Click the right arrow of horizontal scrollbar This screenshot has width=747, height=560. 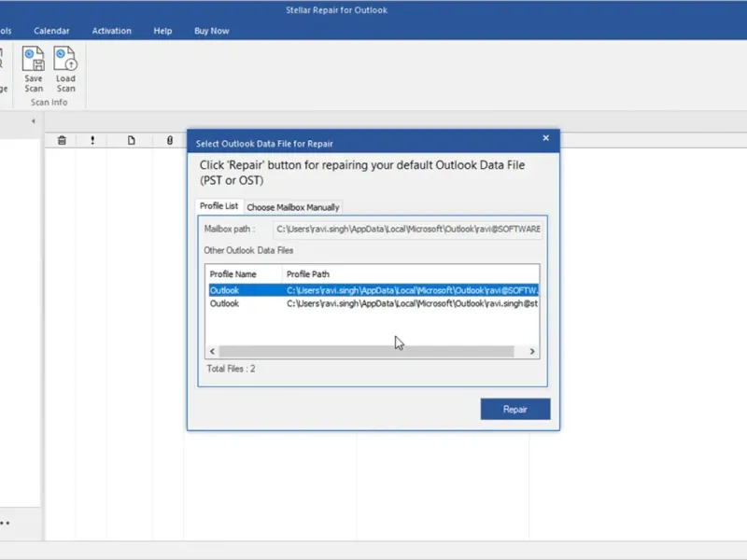pos(532,352)
